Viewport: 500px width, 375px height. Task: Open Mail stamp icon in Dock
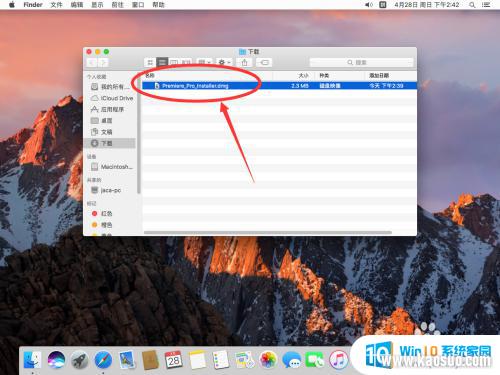[x=127, y=360]
